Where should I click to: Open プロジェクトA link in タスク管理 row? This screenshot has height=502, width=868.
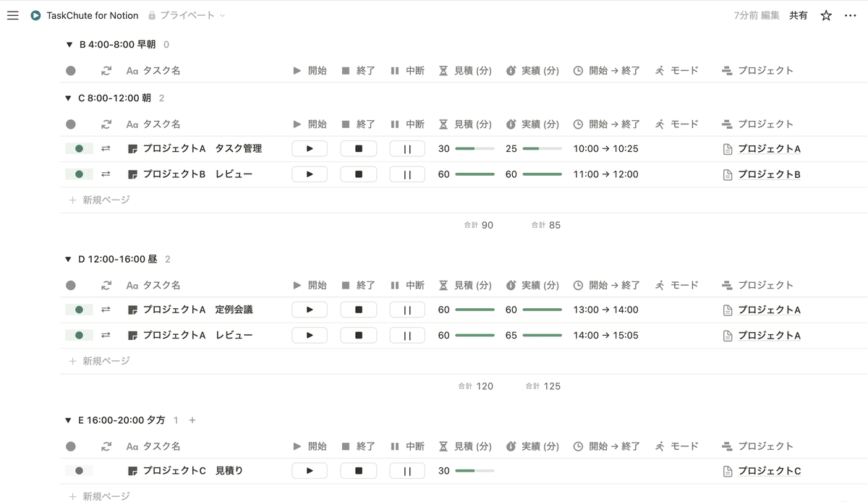770,149
